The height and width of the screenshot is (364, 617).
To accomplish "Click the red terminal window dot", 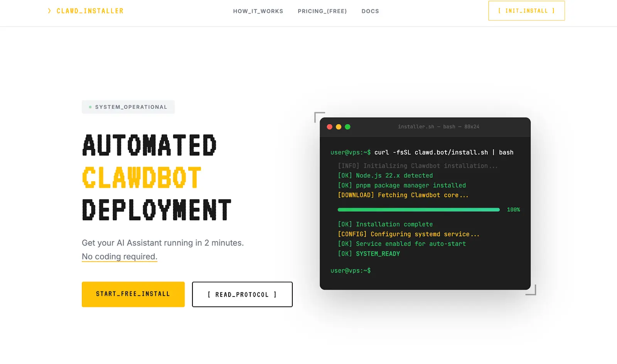I will 329,127.
